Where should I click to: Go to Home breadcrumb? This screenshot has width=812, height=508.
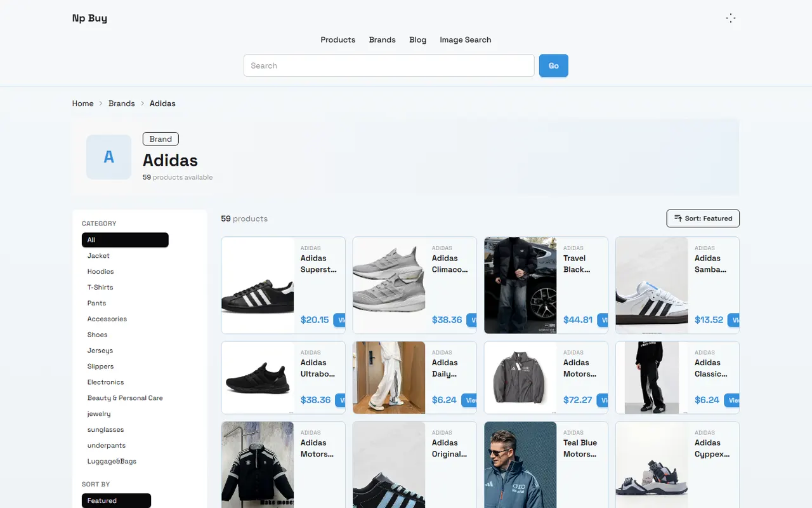(82, 104)
